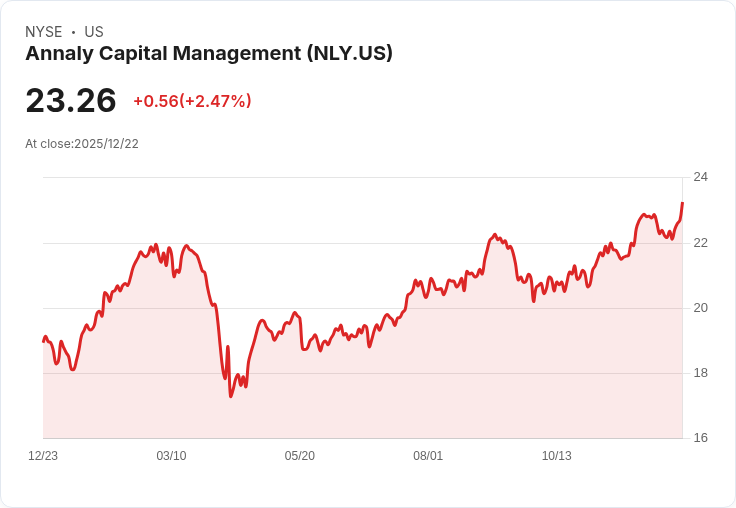This screenshot has height=508, width=736.
Task: Click the 20 price axis label
Action: point(700,308)
